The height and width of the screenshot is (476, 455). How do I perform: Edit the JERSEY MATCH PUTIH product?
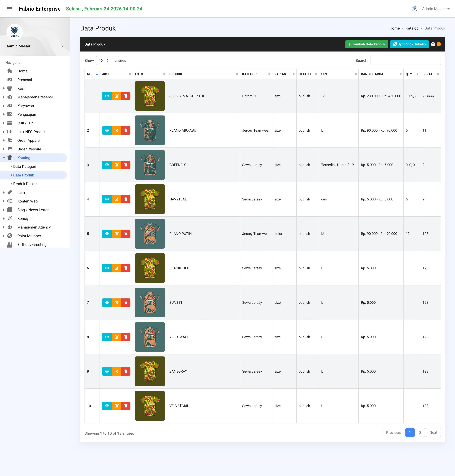[116, 96]
